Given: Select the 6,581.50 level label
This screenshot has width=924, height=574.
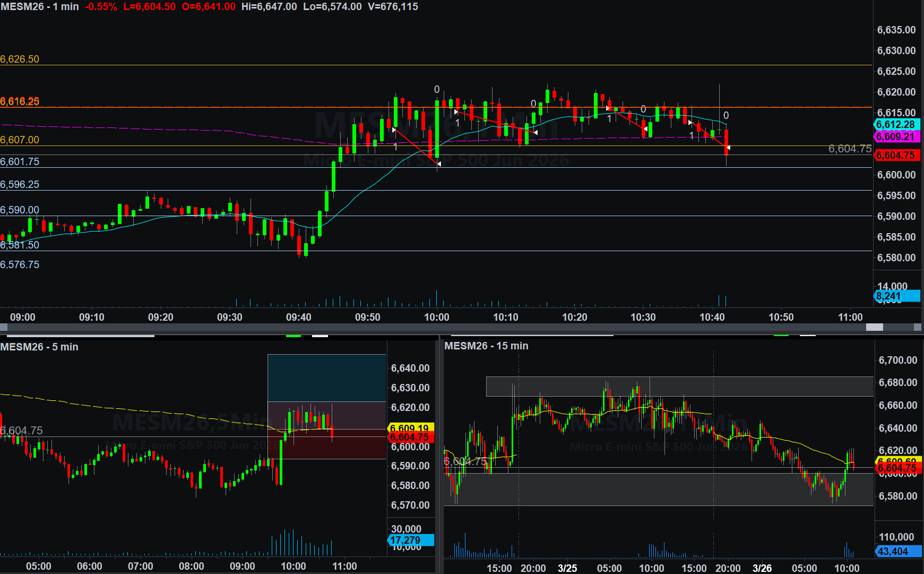Looking at the screenshot, I should tap(20, 245).
